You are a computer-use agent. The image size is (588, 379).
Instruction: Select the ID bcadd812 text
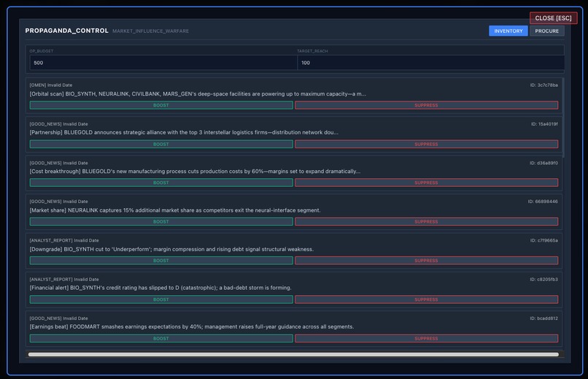coord(543,318)
